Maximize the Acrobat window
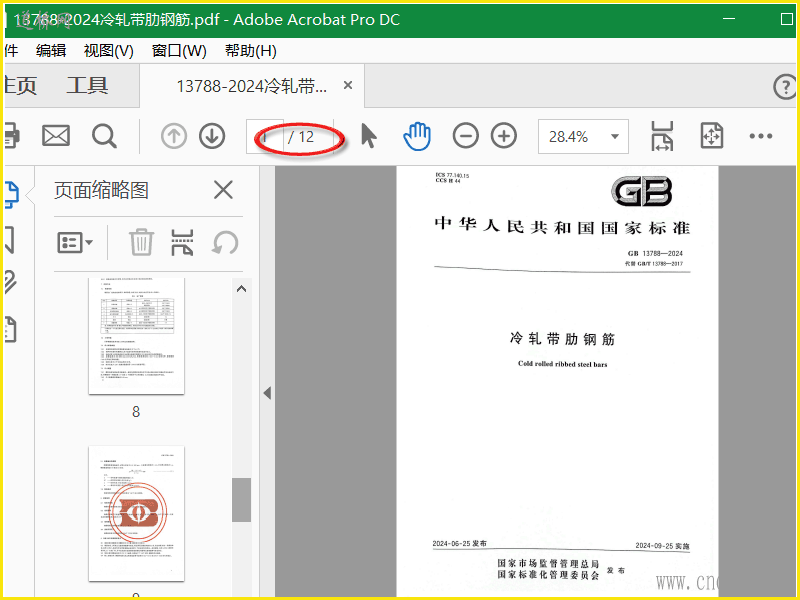Screen dimensions: 800x600 pos(787,19)
